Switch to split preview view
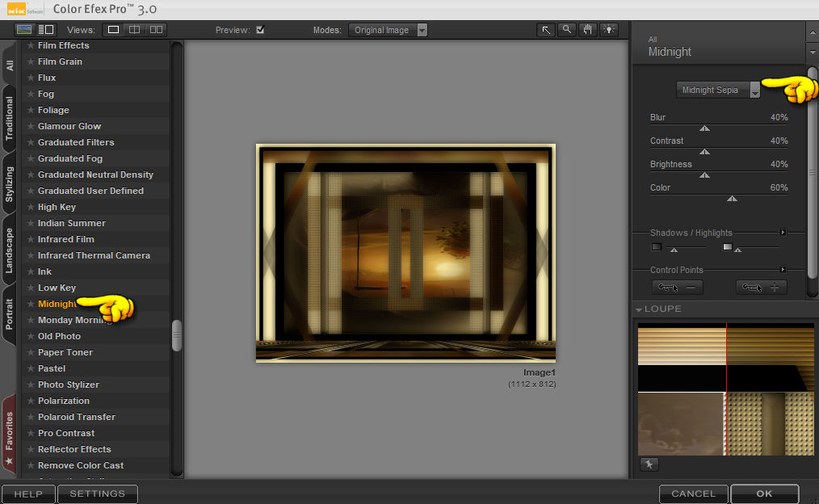Screen dimensions: 819x504 click(x=134, y=30)
